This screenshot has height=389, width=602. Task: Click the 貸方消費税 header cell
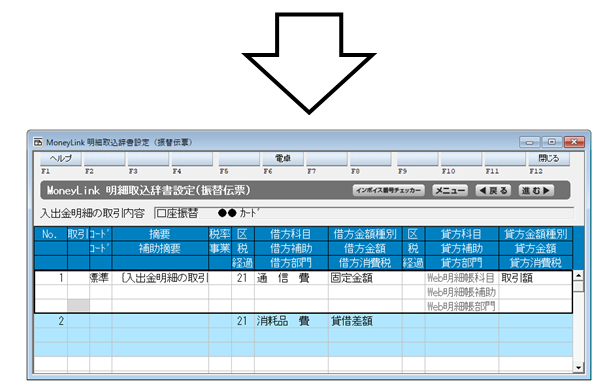pos(536,263)
